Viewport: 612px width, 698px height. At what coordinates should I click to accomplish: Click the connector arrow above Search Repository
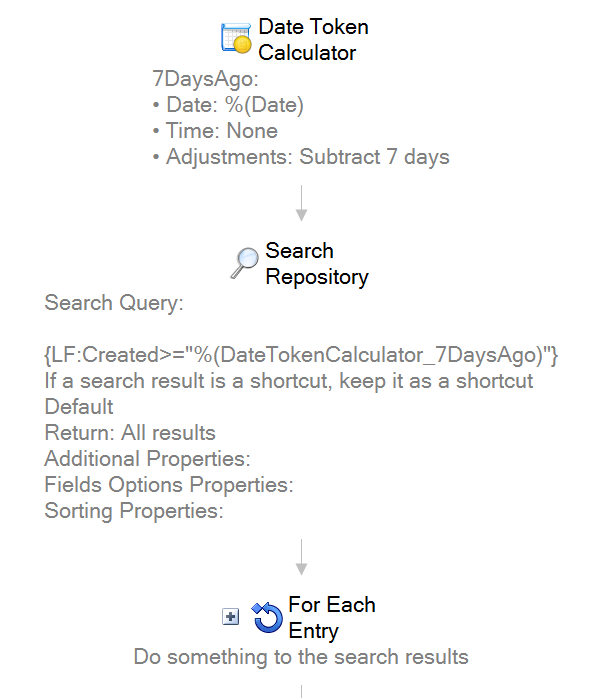[301, 203]
